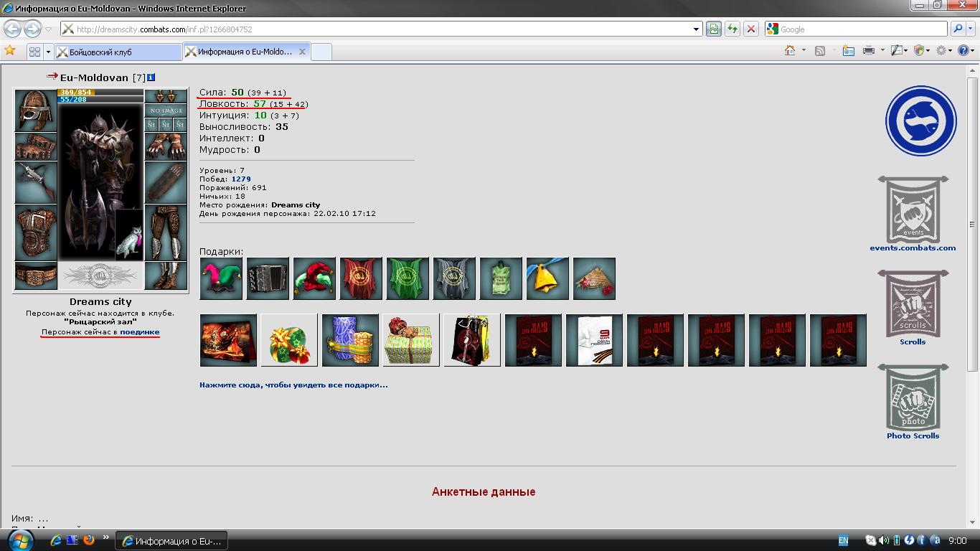This screenshot has height=551, width=980.
Task: Click the belt equipment slot
Action: [36, 275]
